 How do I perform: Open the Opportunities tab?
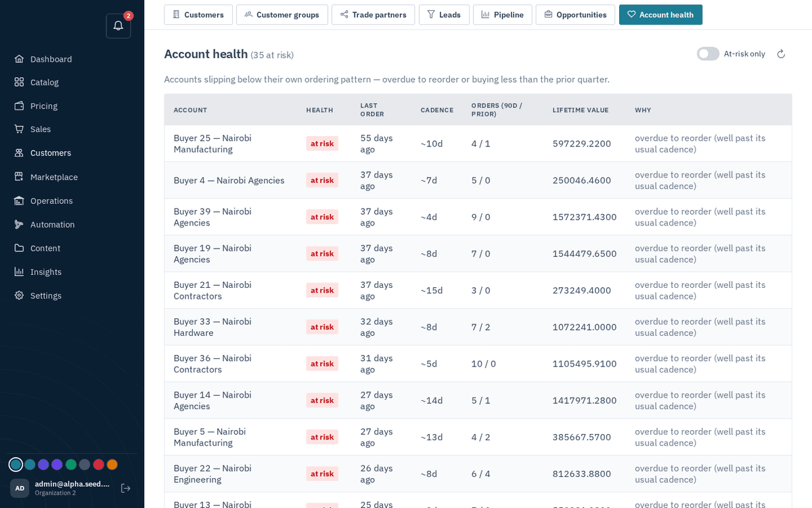click(x=575, y=15)
